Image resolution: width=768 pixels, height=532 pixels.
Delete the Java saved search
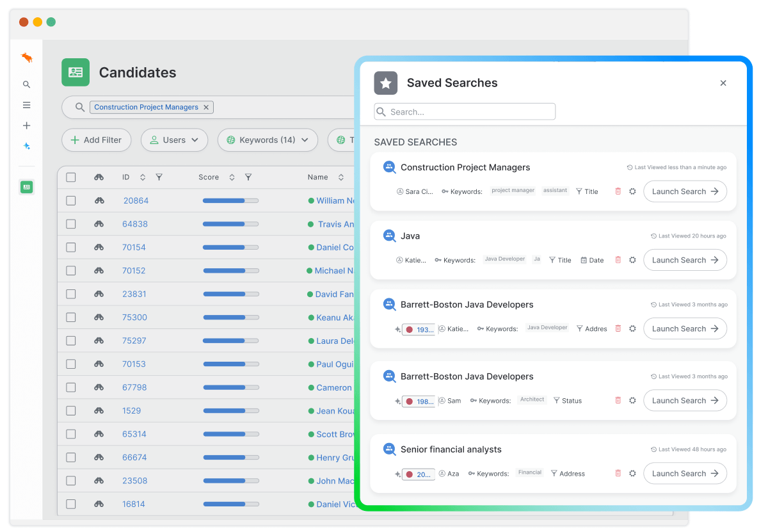pyautogui.click(x=618, y=260)
